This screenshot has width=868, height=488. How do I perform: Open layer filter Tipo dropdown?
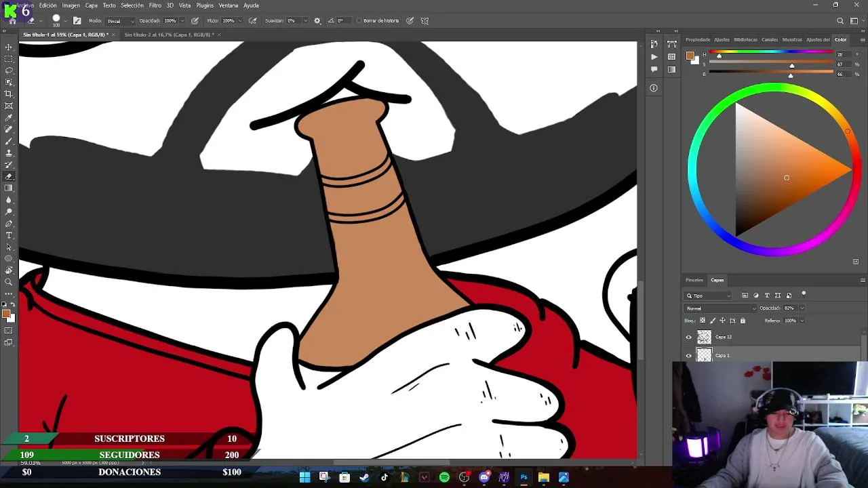pyautogui.click(x=709, y=296)
